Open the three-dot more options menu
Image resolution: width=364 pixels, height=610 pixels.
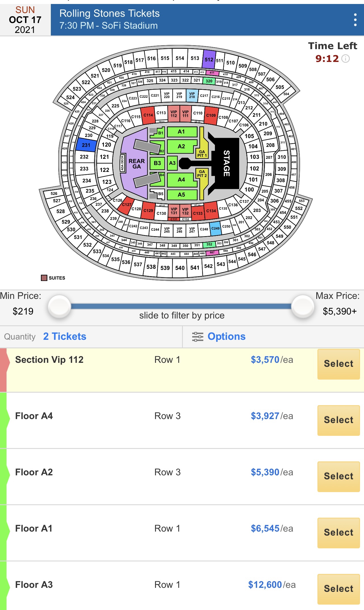[x=355, y=20]
